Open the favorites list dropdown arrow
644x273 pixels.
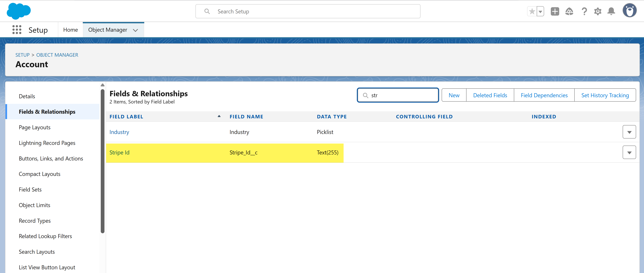540,11
